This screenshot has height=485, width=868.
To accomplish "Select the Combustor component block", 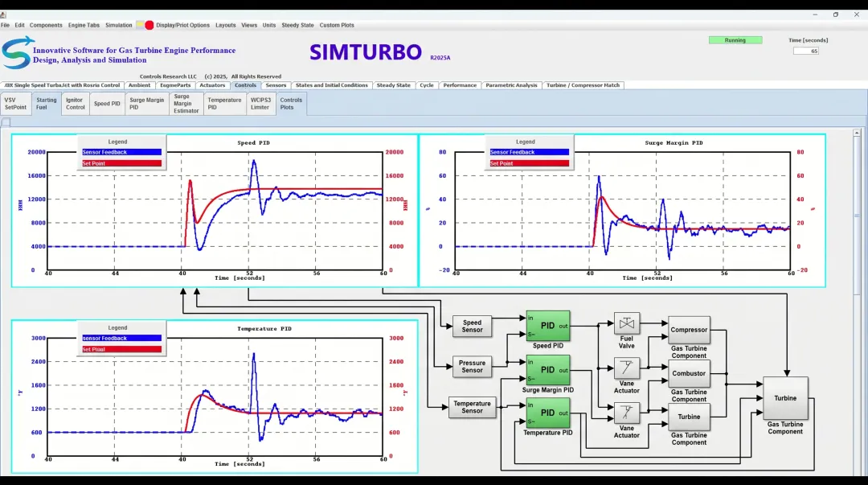I will tap(689, 373).
